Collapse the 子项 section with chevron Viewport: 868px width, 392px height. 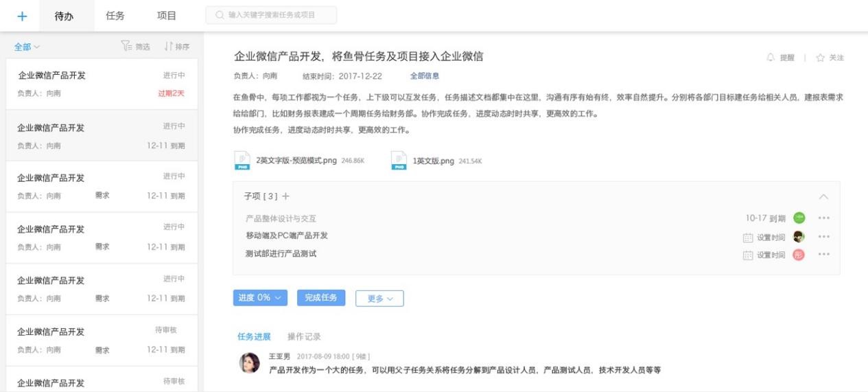coord(823,196)
